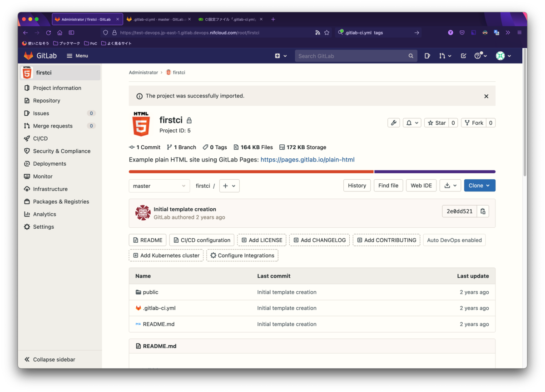Open the Merge requests dropdown in navbar
The height and width of the screenshot is (392, 545).
coord(445,56)
